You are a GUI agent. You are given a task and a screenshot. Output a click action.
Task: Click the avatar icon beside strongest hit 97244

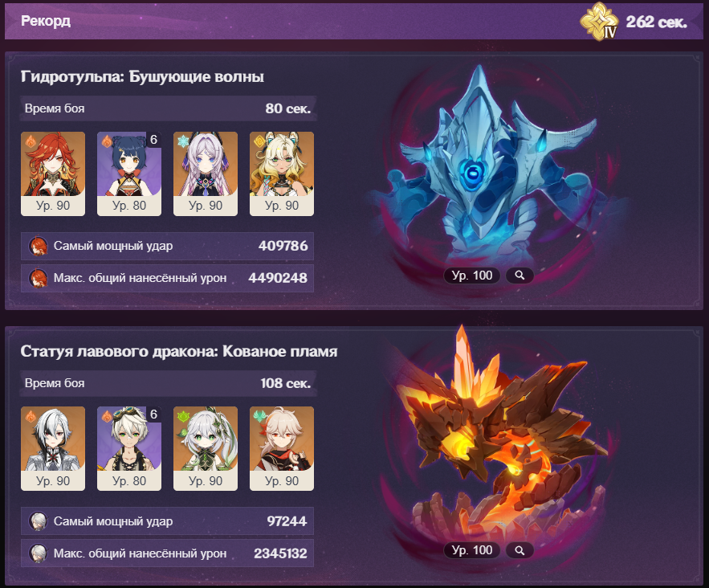39,521
